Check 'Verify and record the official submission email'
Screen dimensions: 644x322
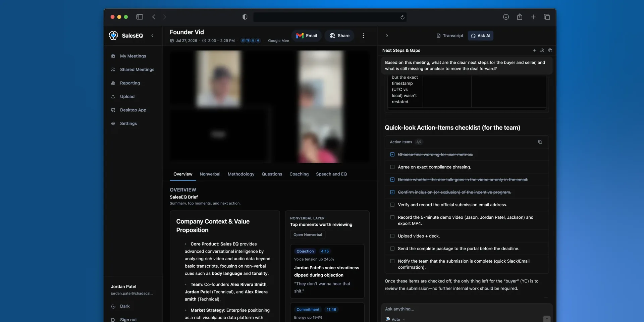pyautogui.click(x=392, y=205)
